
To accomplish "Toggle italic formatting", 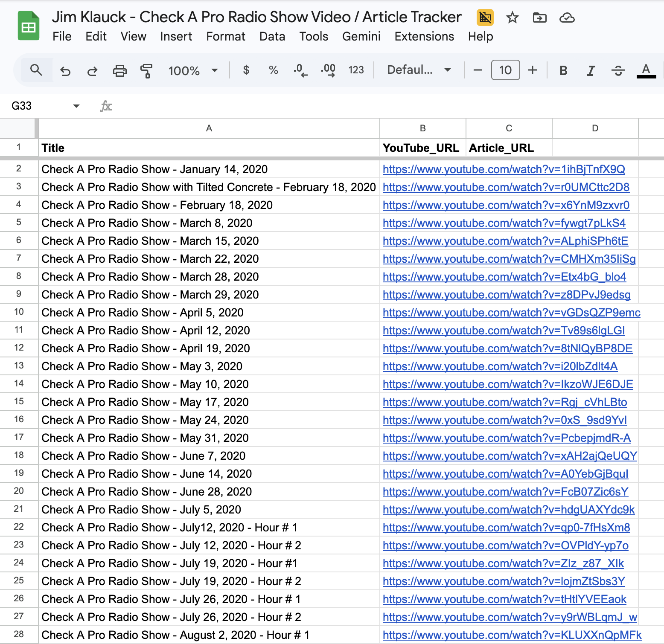I will tap(590, 70).
